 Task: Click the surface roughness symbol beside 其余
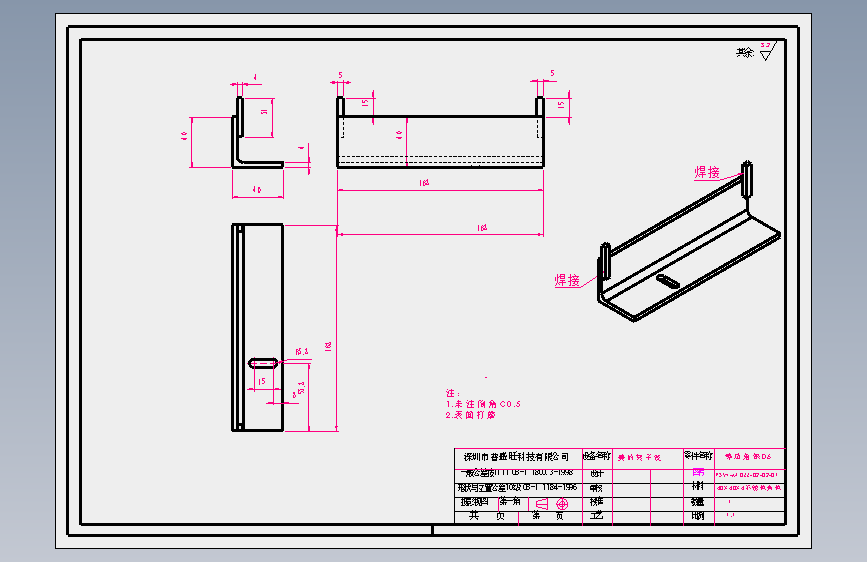click(768, 50)
